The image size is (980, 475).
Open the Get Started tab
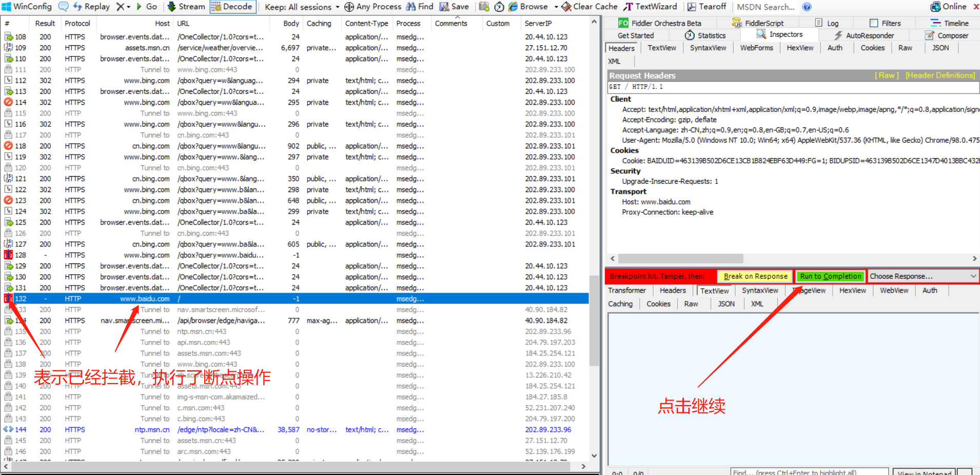(x=636, y=35)
